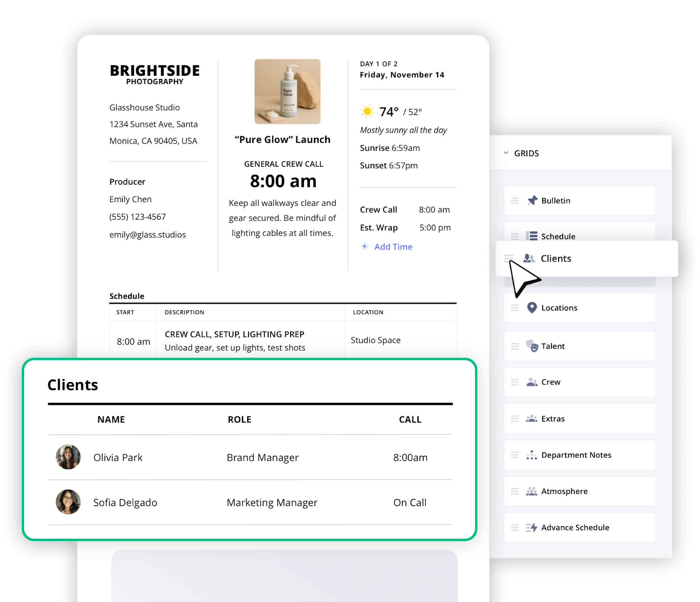Click the Bulletin pushpin icon

click(532, 200)
